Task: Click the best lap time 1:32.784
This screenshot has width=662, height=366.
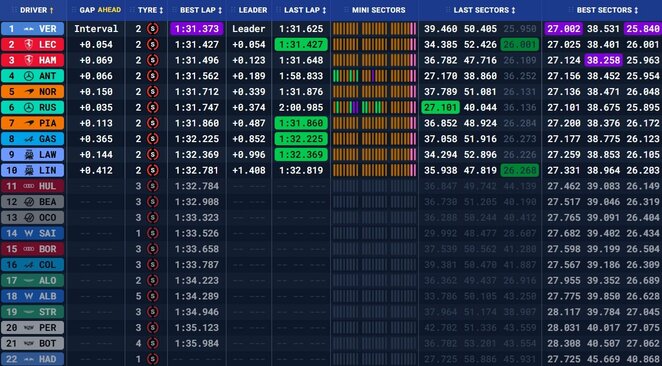Action: (x=197, y=186)
